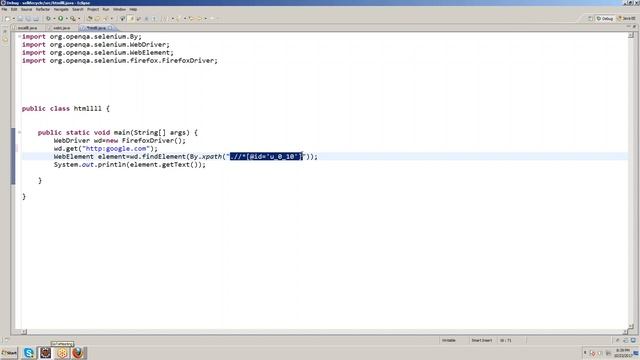Click the cursor position status bar field
The width and height of the screenshot is (640, 360).
506,340
